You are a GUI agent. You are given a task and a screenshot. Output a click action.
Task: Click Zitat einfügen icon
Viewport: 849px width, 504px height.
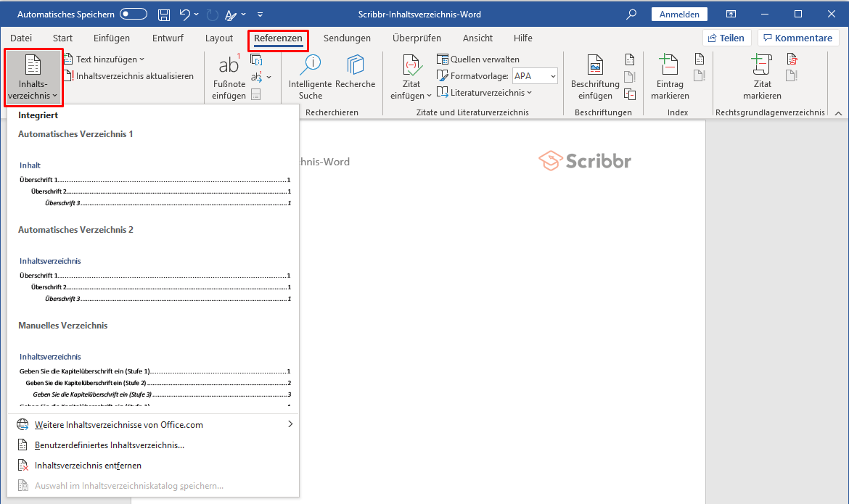pos(411,78)
